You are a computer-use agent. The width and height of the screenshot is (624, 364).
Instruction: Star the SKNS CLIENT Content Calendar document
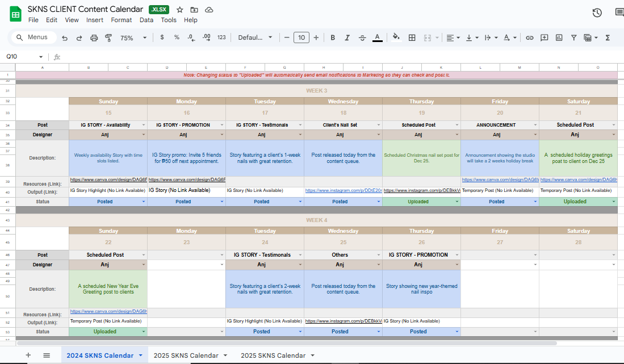180,10
